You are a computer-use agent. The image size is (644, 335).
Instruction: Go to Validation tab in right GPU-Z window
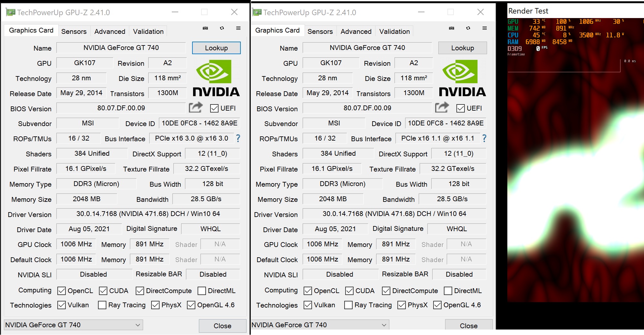(x=395, y=31)
